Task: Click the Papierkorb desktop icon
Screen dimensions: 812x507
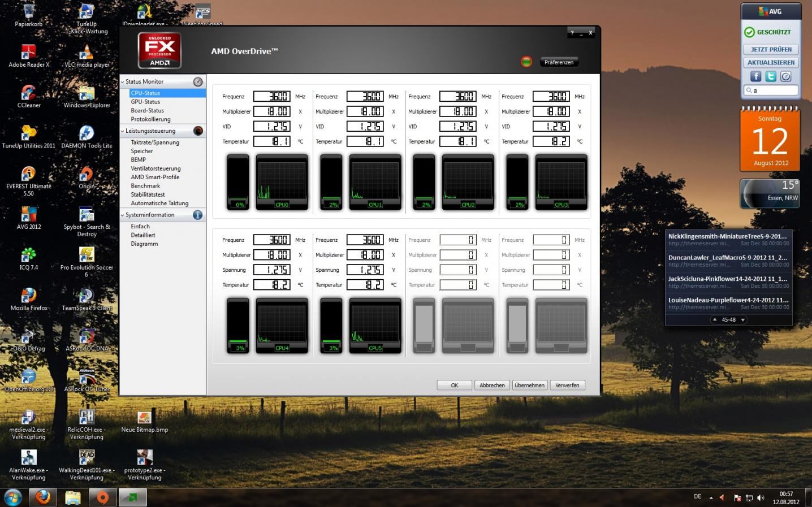Action: point(29,15)
